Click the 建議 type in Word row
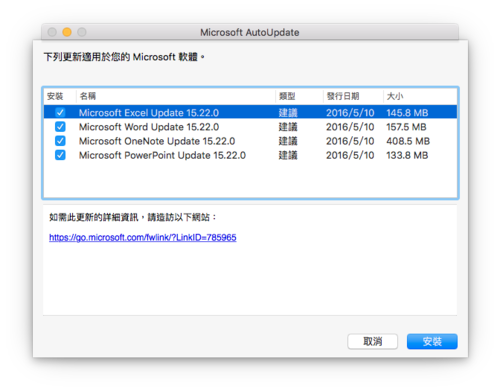The height and width of the screenshot is (391, 500). (288, 127)
